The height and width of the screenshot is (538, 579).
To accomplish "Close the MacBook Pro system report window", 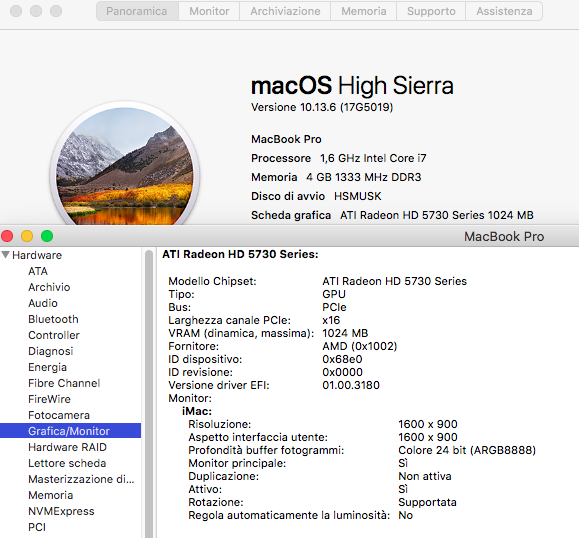I will coord(7,236).
